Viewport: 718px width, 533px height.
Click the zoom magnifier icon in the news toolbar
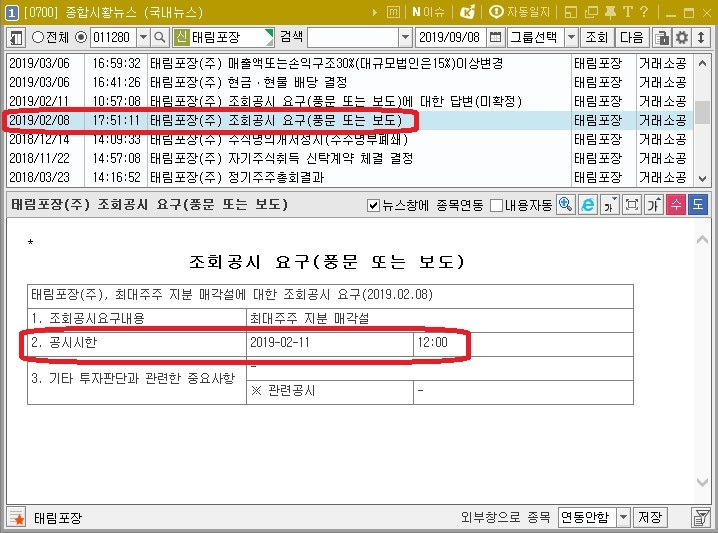[566, 205]
